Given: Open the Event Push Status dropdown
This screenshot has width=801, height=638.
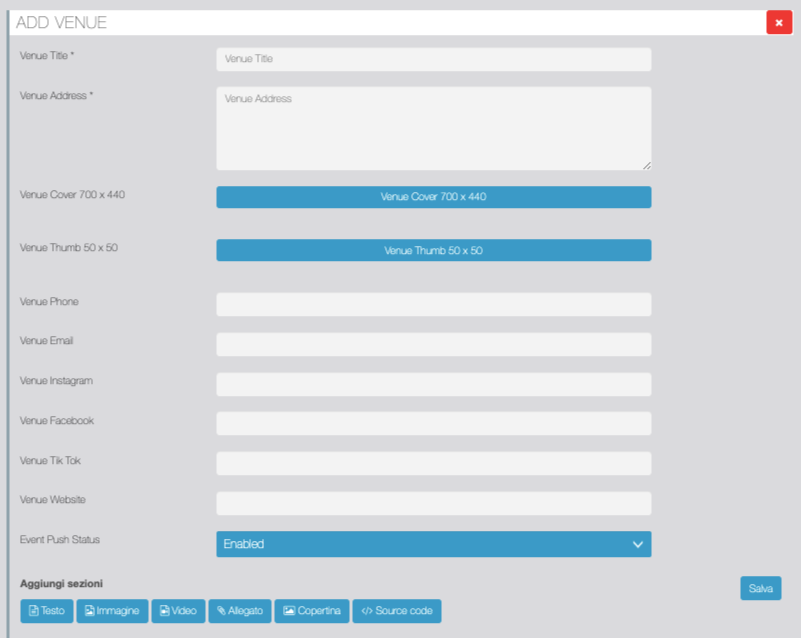Looking at the screenshot, I should click(x=433, y=544).
